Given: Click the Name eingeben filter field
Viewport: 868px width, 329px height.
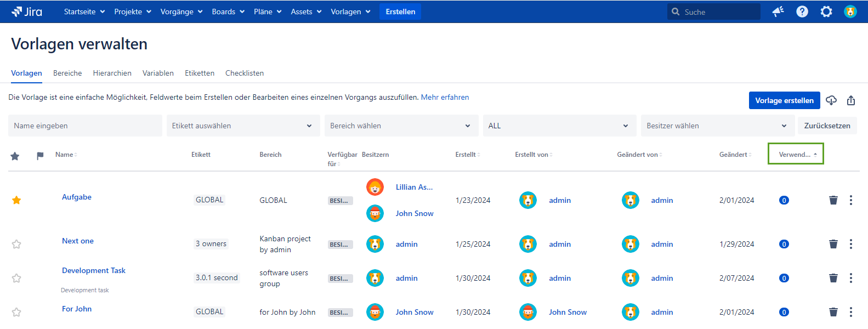Looking at the screenshot, I should tap(85, 126).
